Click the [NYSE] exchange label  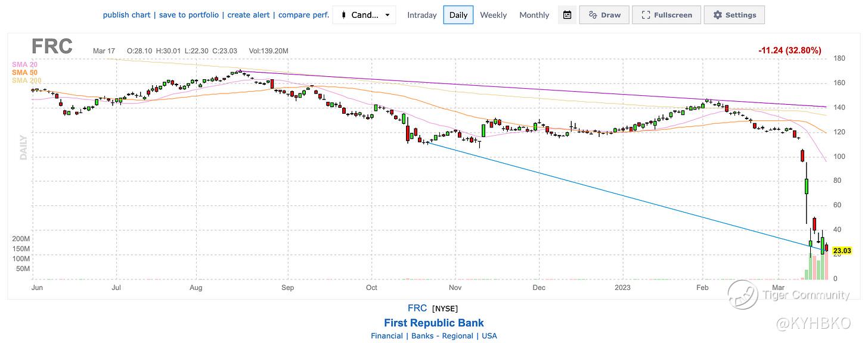(x=446, y=308)
